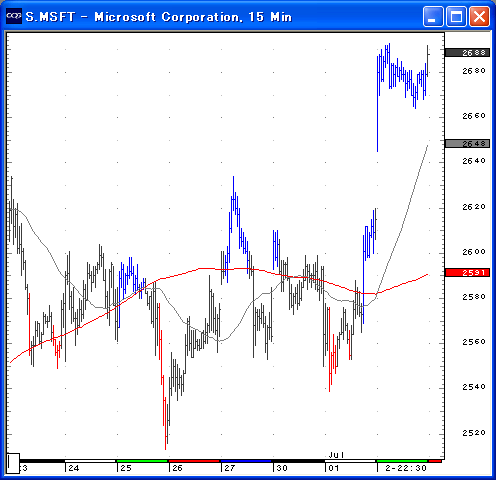Click the 2540 price axis label

(474, 387)
